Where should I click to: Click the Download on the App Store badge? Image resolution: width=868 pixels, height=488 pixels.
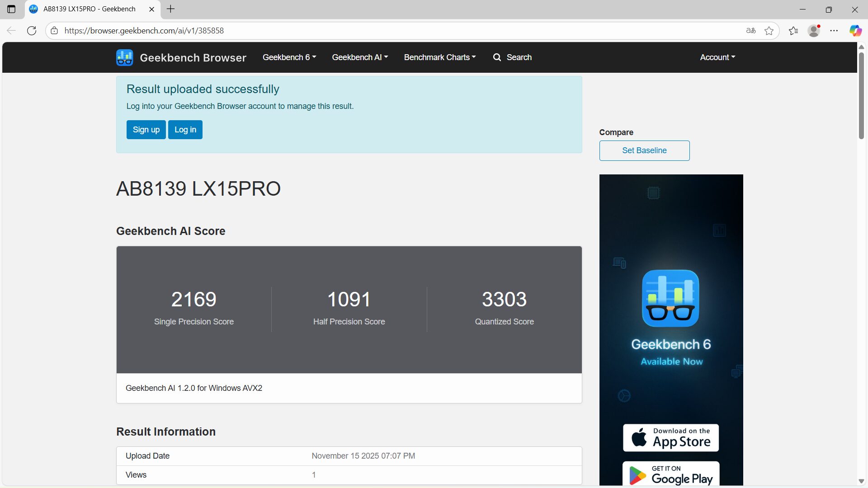pyautogui.click(x=670, y=437)
